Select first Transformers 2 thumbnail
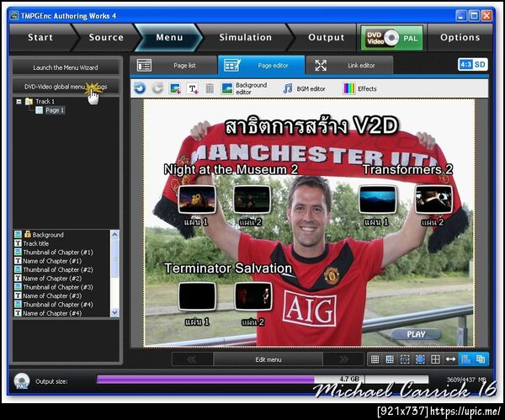 tap(377, 199)
